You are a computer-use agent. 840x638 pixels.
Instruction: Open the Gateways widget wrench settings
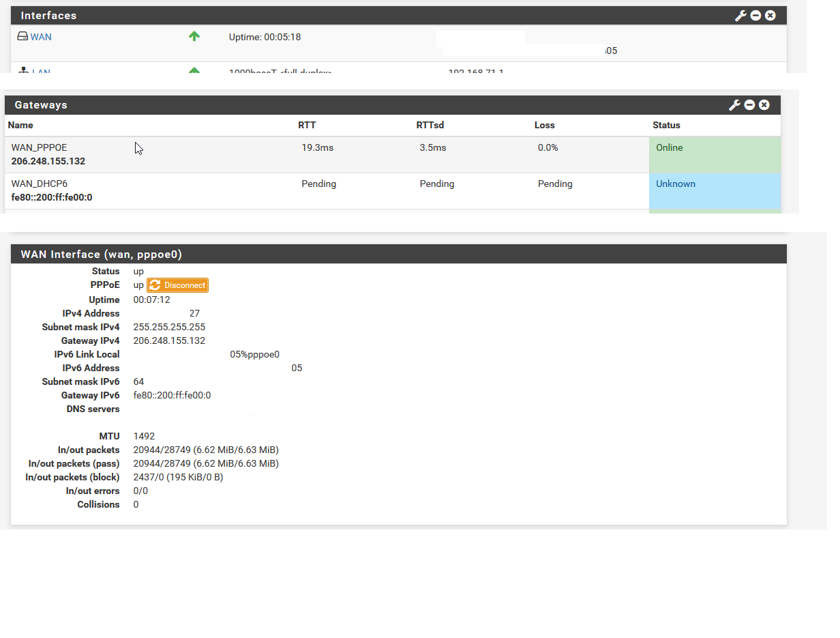734,105
